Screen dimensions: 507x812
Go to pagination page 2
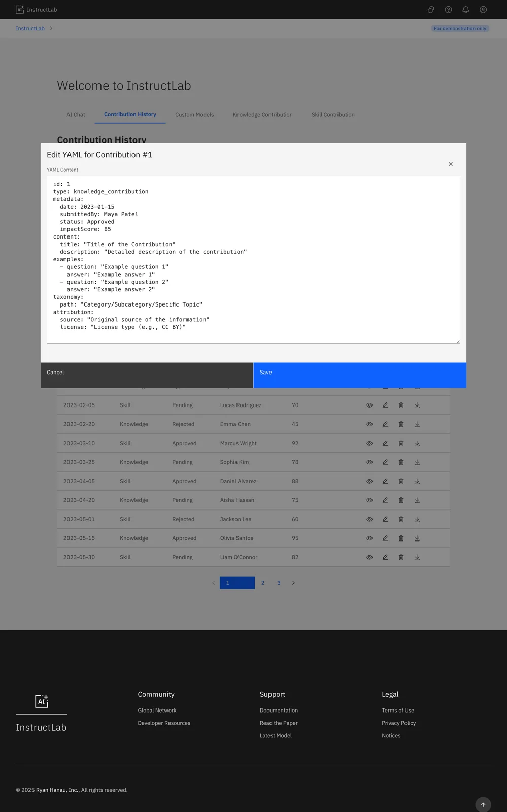point(263,583)
